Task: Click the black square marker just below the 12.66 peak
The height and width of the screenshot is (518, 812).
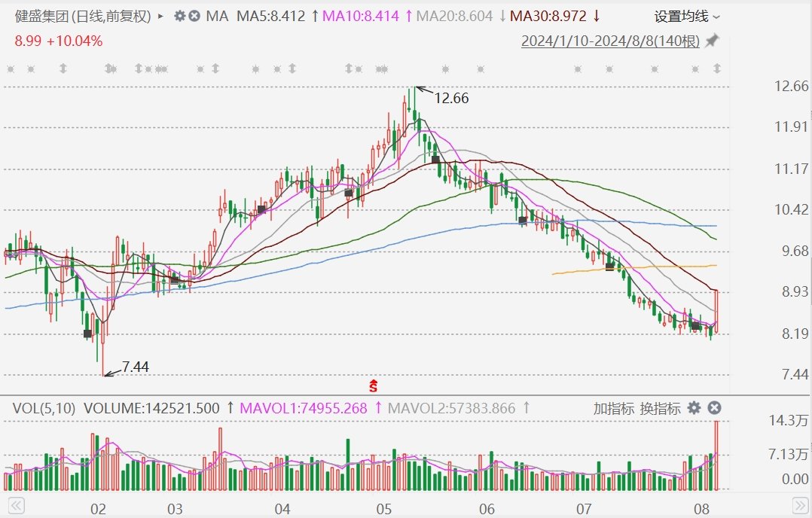Action: point(435,160)
